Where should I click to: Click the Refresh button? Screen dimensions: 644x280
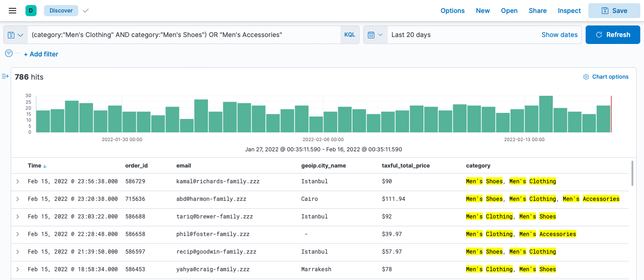[612, 35]
